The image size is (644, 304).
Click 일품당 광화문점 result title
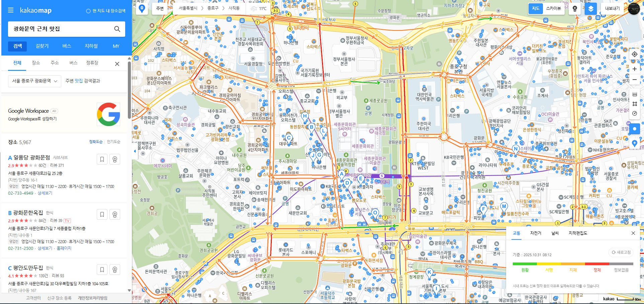(31, 158)
